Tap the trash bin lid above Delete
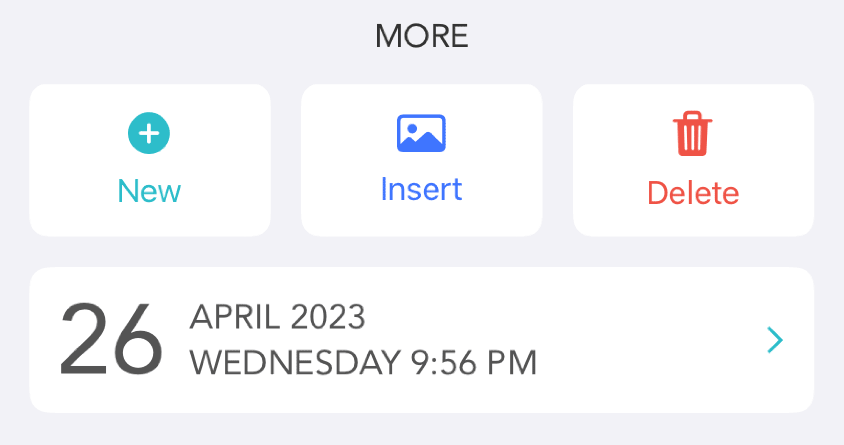The width and height of the screenshot is (844, 445). click(693, 117)
